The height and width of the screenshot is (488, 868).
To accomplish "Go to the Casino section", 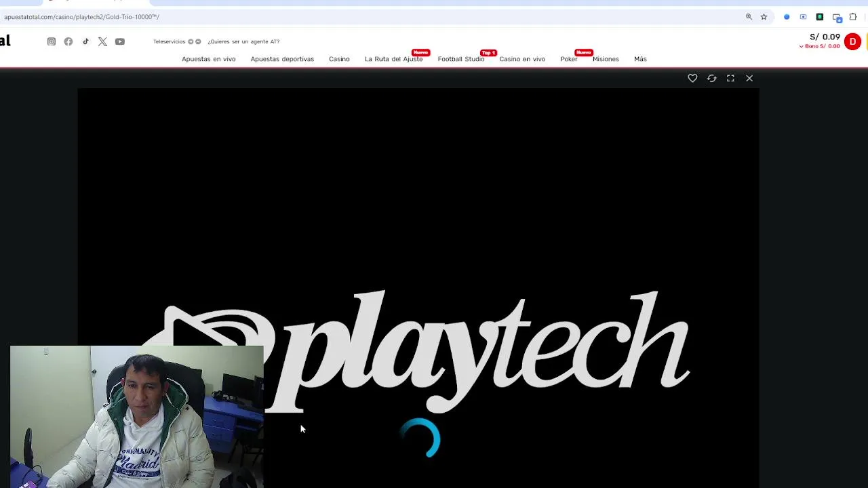I will (339, 59).
